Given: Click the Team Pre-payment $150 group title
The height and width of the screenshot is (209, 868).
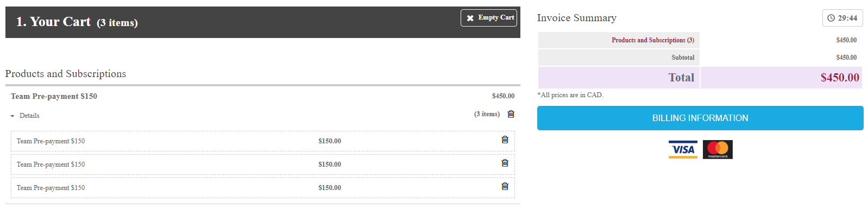Looking at the screenshot, I should (x=54, y=96).
